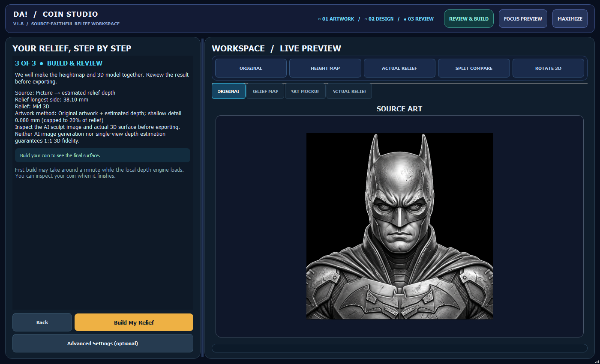
Task: Click the MAXIMIZE button in the header
Action: [570, 19]
